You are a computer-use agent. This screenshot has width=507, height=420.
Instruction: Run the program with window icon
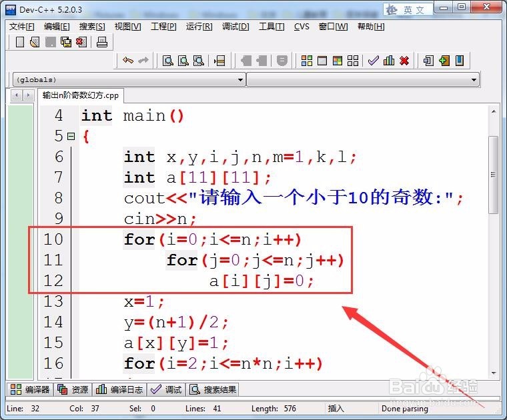click(x=322, y=61)
